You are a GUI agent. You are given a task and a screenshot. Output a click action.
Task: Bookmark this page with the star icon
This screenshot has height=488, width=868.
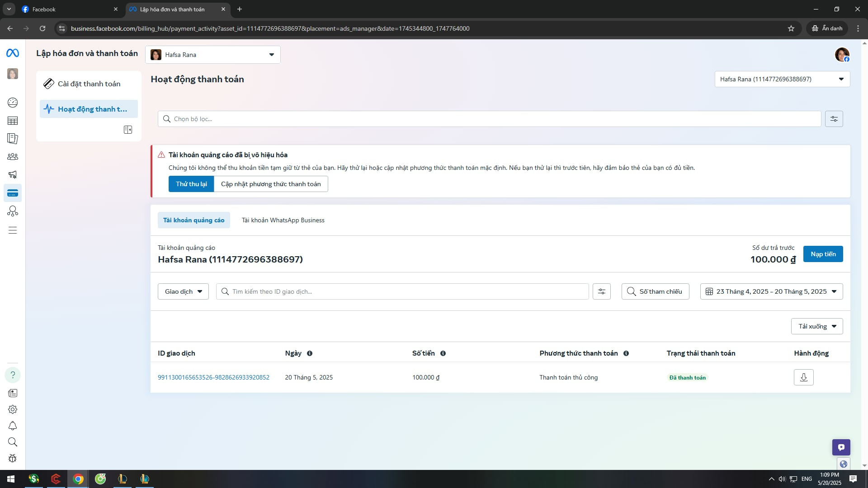791,28
